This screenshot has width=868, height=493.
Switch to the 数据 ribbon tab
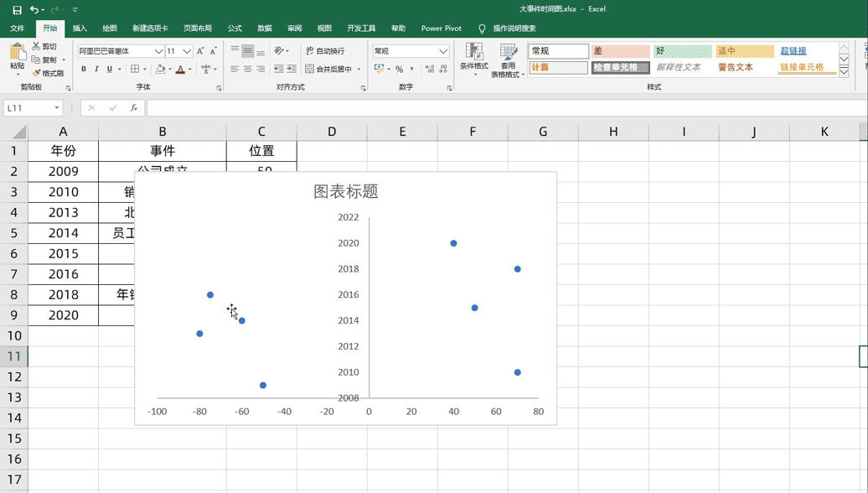(x=265, y=29)
